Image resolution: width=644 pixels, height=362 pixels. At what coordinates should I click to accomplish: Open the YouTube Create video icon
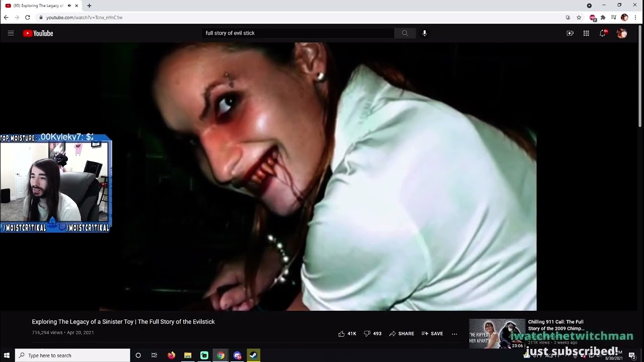point(570,33)
